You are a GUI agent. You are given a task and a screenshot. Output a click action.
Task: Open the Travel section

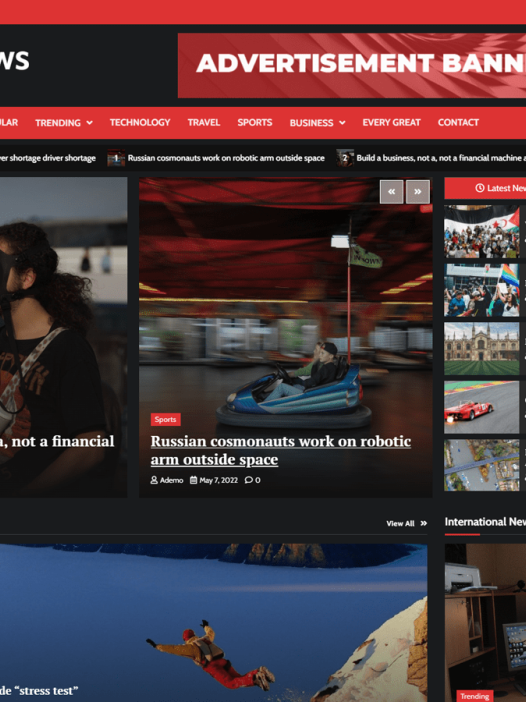pos(204,123)
